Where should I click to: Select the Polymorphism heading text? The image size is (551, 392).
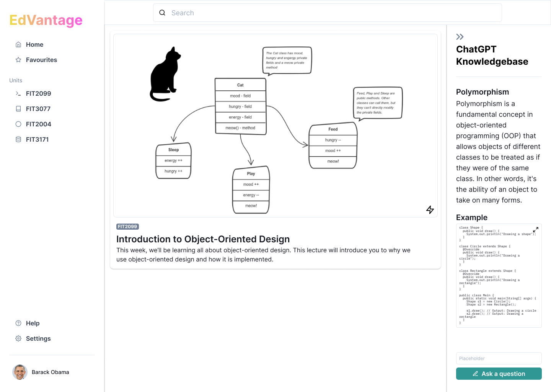[483, 92]
